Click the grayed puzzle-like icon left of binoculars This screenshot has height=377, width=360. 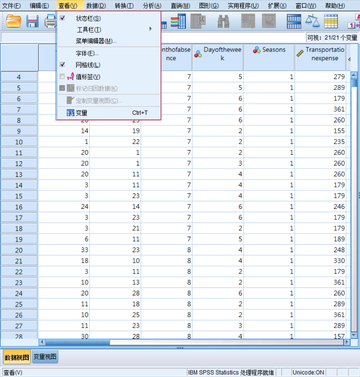pyautogui.click(x=198, y=22)
